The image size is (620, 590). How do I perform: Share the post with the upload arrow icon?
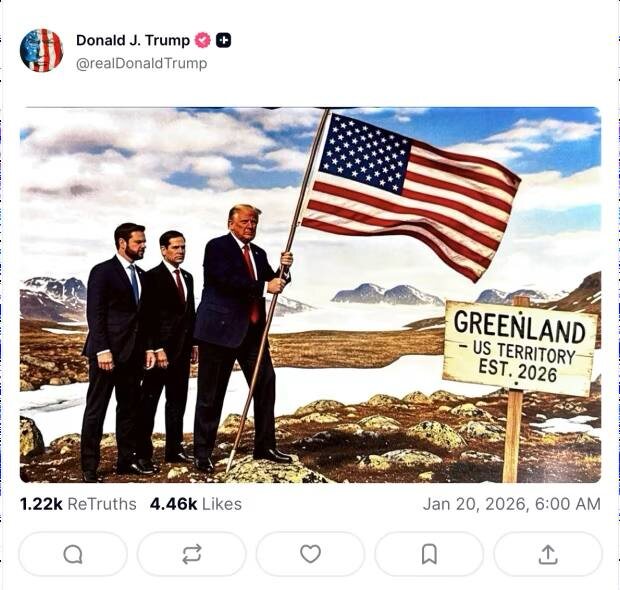[548, 554]
